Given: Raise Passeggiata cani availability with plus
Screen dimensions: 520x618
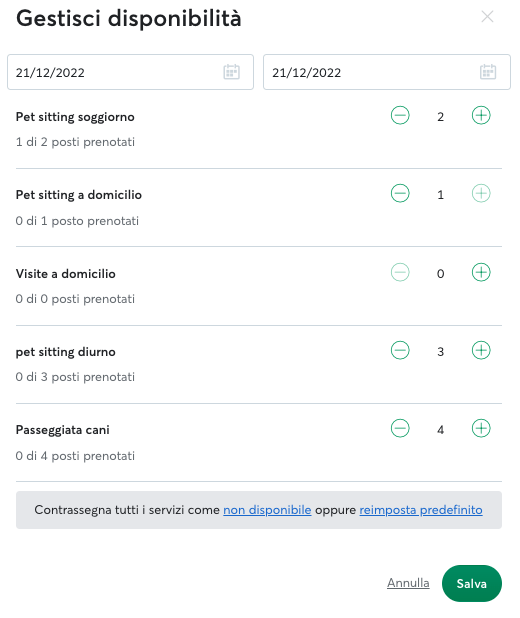Looking at the screenshot, I should pos(481,428).
